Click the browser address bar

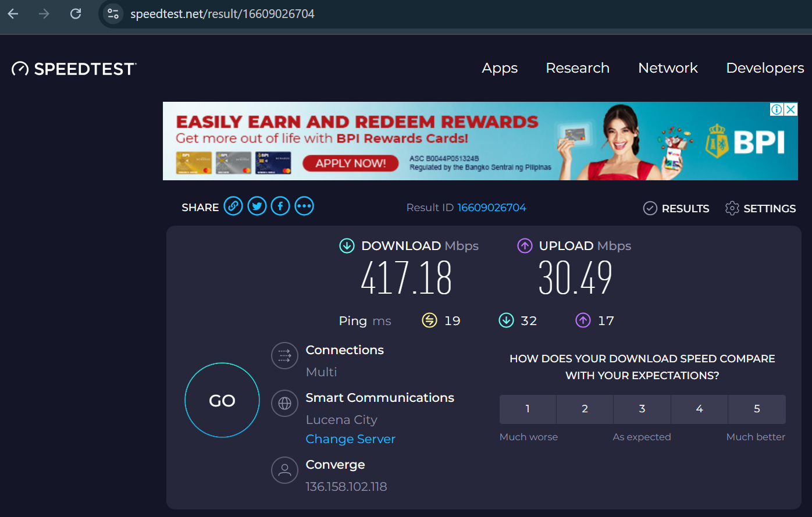223,13
